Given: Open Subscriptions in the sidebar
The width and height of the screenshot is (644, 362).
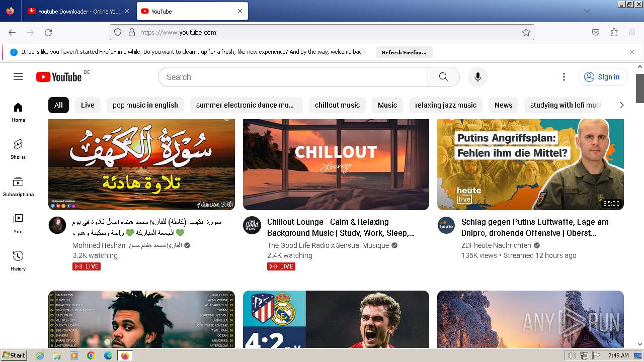Looking at the screenshot, I should [18, 187].
